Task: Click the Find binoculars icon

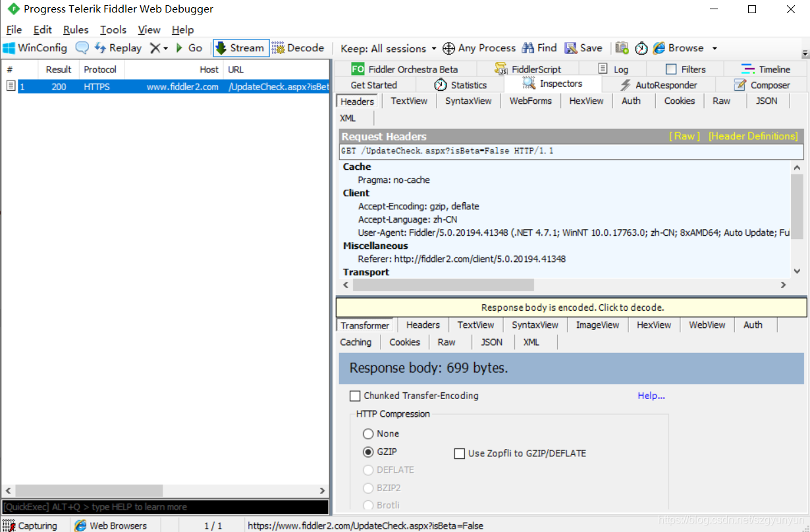Action: (527, 48)
